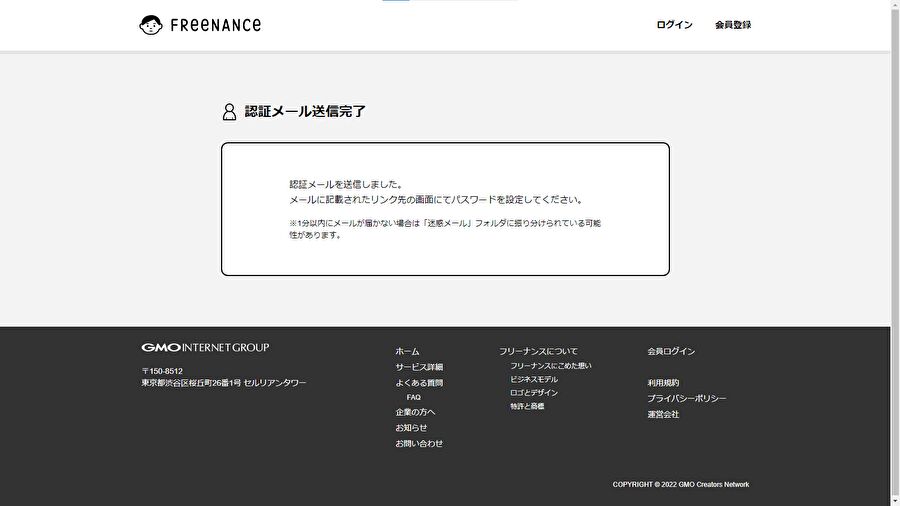
Task: Click the Freenance face logo in header
Action: [152, 25]
